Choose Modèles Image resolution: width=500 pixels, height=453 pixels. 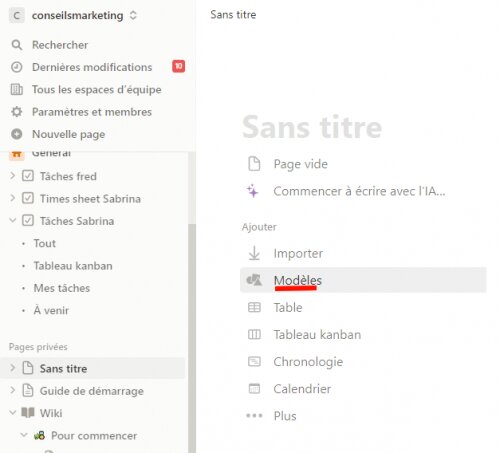tap(363, 280)
